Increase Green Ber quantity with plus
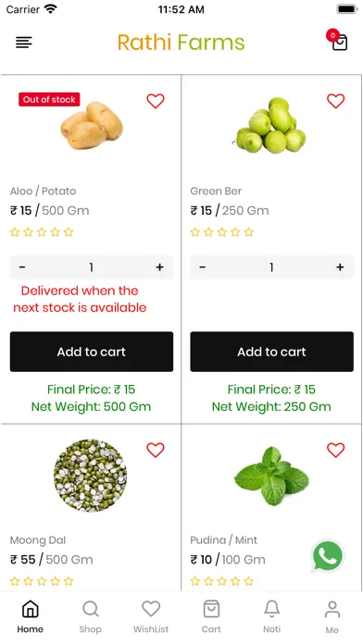363x644 pixels. (x=340, y=267)
